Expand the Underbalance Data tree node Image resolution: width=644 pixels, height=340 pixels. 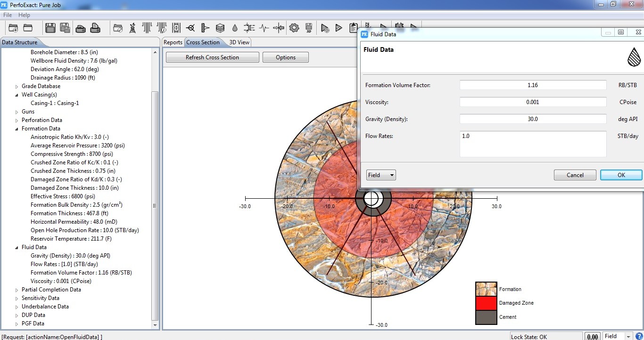pos(17,307)
